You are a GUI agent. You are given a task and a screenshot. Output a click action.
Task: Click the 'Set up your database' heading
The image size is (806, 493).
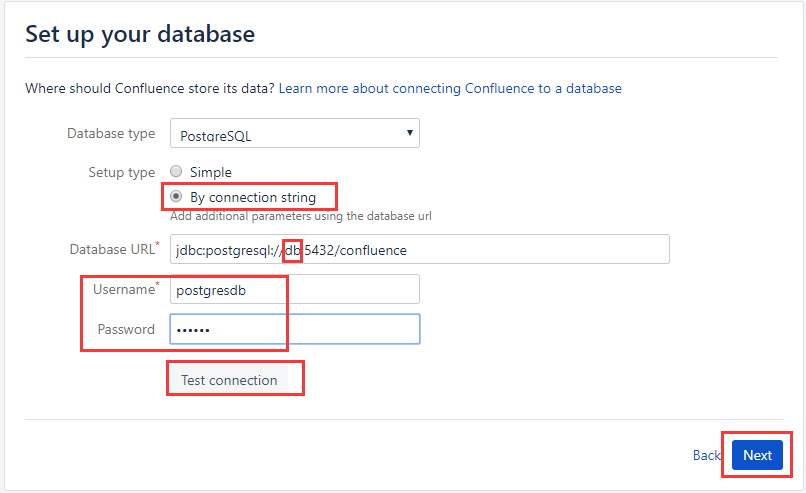point(140,34)
